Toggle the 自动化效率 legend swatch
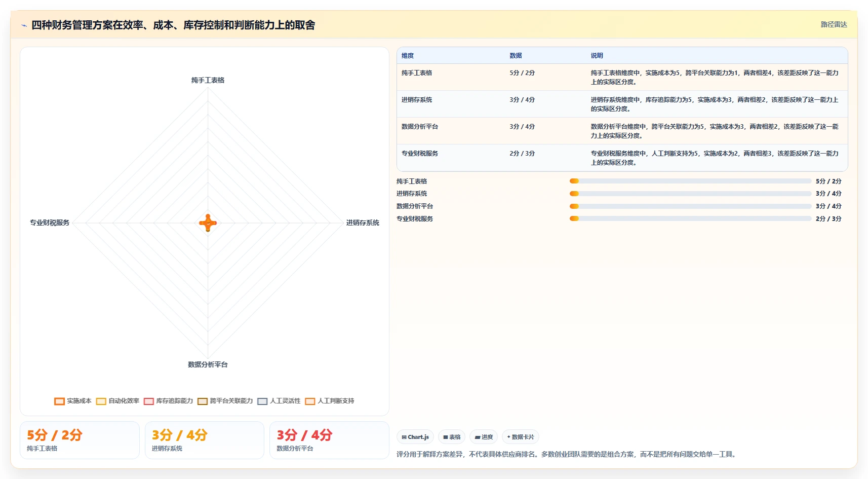The image size is (868, 479). point(101,401)
